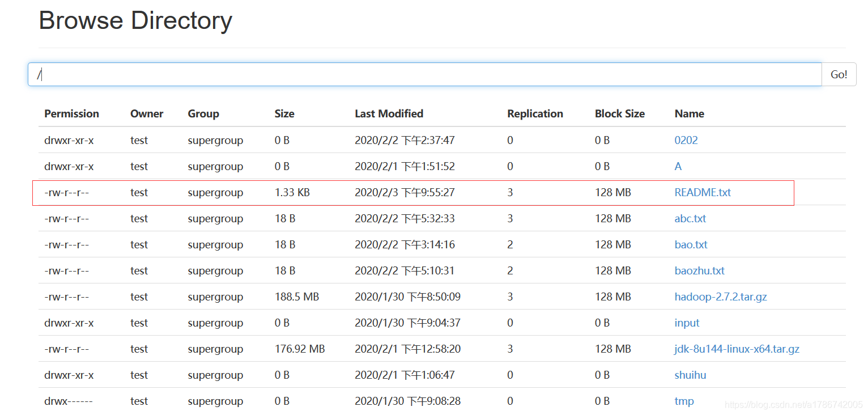The width and height of the screenshot is (868, 415).
Task: Click supergroup in the 0202 row
Action: coord(215,140)
